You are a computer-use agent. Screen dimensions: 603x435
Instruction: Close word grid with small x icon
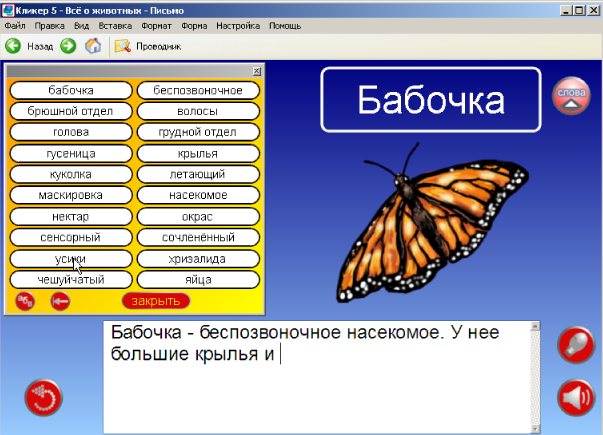tap(256, 71)
